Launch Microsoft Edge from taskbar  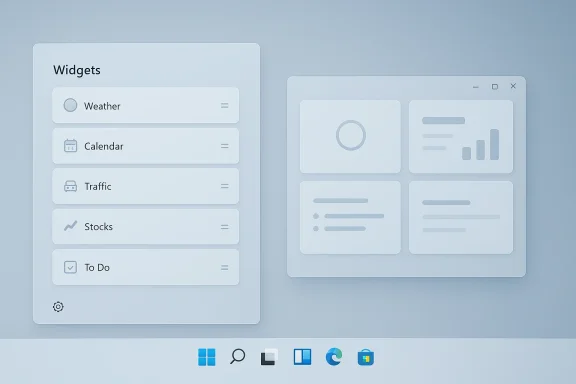click(334, 356)
